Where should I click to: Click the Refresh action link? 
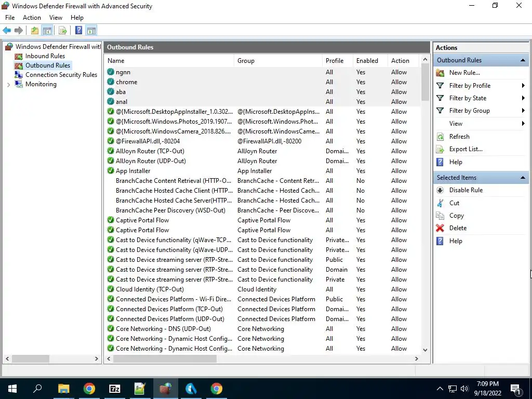coord(459,137)
